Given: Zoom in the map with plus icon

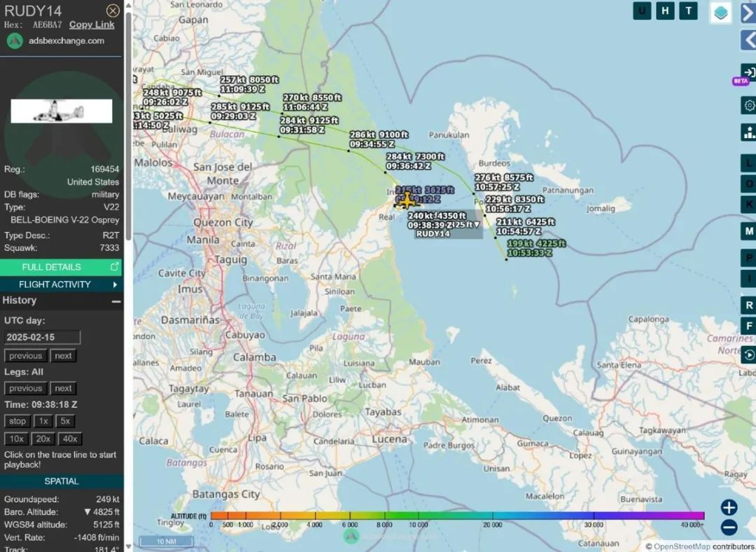Looking at the screenshot, I should pyautogui.click(x=729, y=508).
